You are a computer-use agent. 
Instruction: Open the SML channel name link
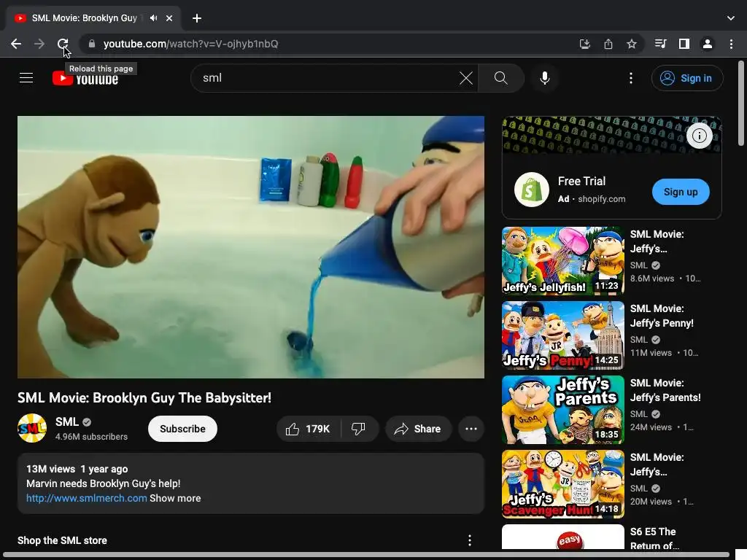pos(66,422)
